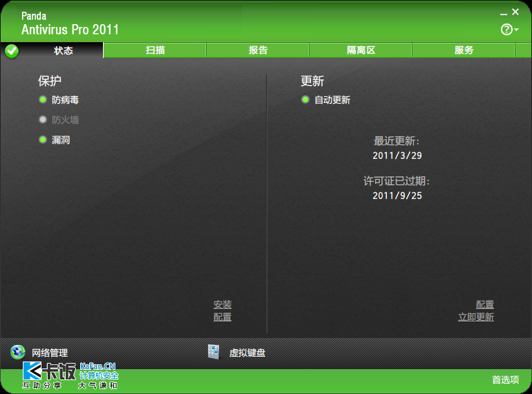Click the 更新 section heading

click(x=312, y=81)
